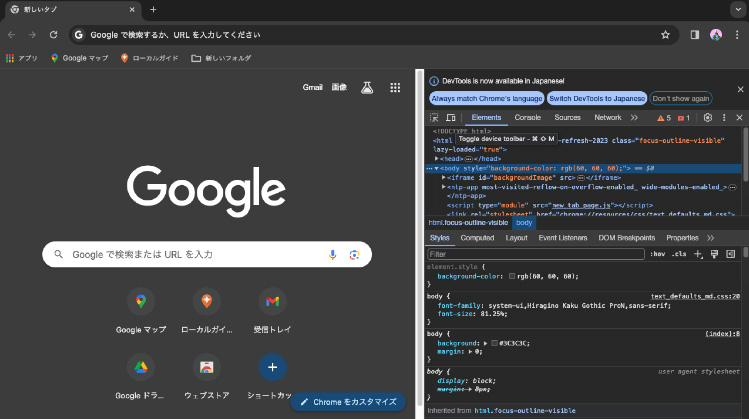The width and height of the screenshot is (749, 419).
Task: Toggle computed styles sidebar icon
Action: (730, 254)
